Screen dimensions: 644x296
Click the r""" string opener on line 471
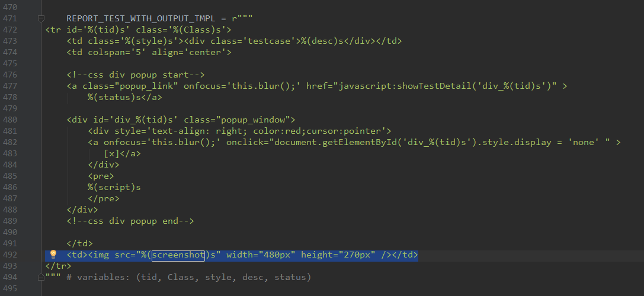point(242,18)
